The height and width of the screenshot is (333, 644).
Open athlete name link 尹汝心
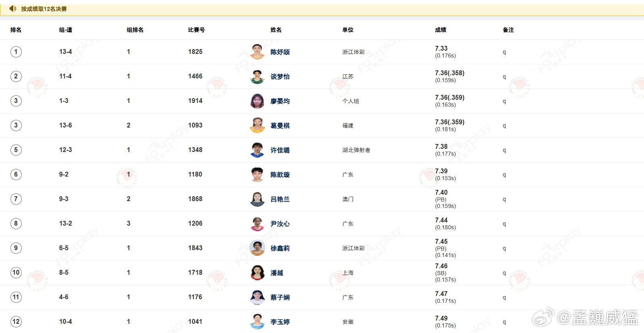pyautogui.click(x=280, y=224)
